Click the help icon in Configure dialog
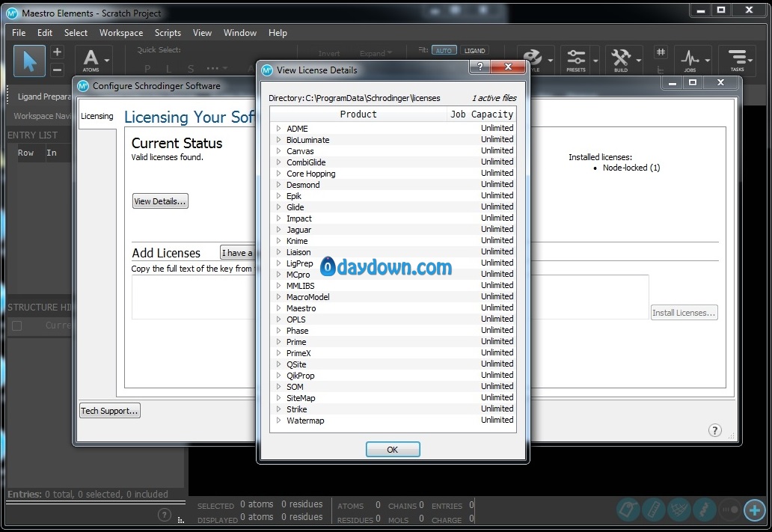Screen dimensions: 772x532 715,430
